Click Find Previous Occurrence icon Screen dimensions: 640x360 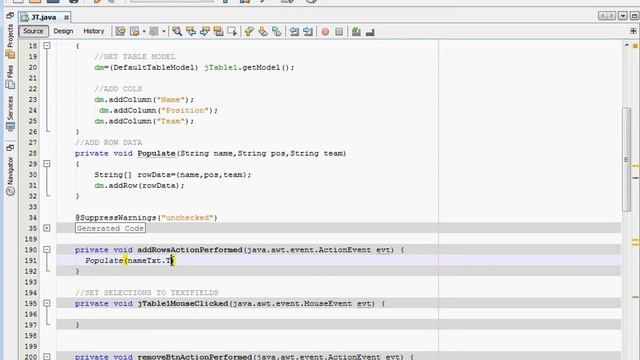(x=191, y=31)
